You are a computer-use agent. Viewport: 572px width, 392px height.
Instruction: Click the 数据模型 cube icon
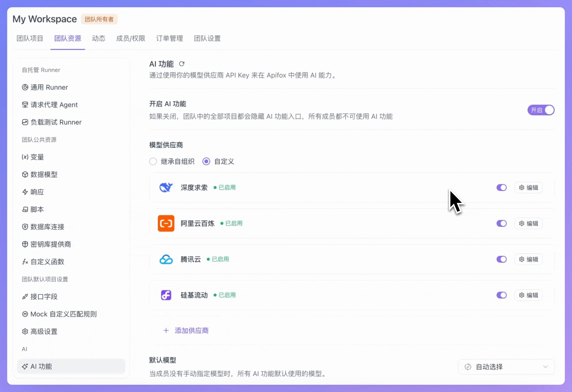[25, 174]
